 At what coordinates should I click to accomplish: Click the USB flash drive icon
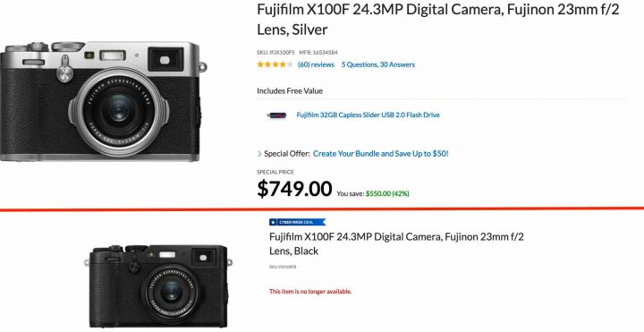pos(276,115)
